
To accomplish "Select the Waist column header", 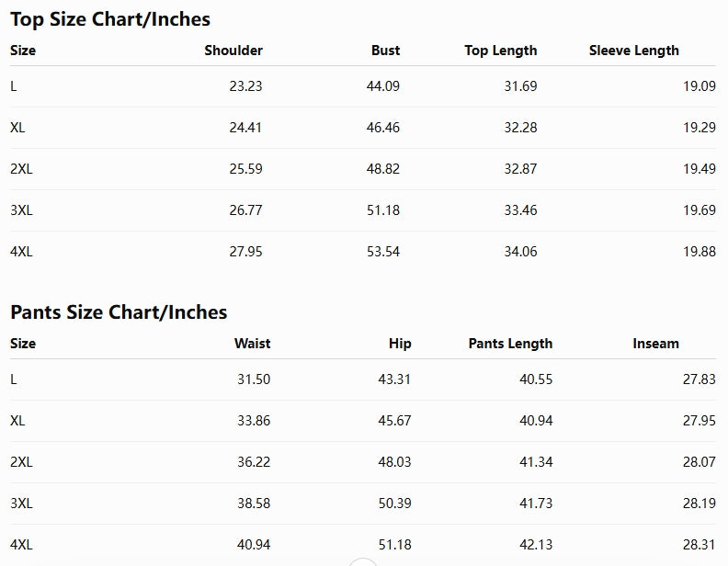I will pos(252,344).
